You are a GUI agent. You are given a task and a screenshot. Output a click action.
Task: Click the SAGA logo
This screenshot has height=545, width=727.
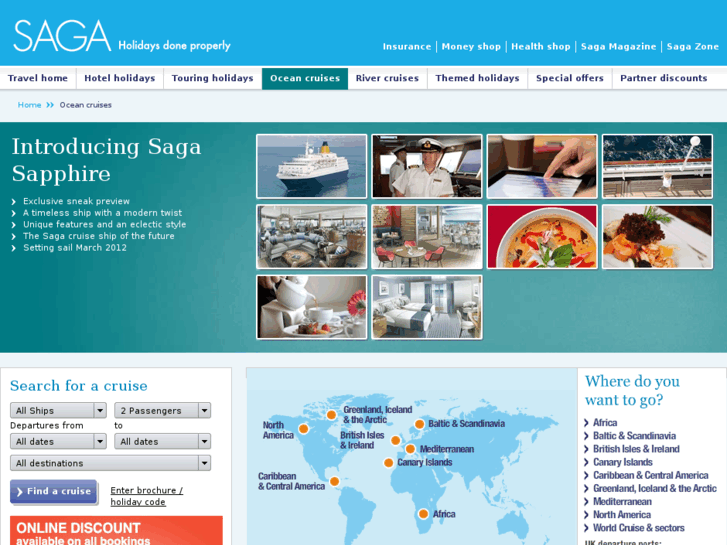tap(62, 36)
